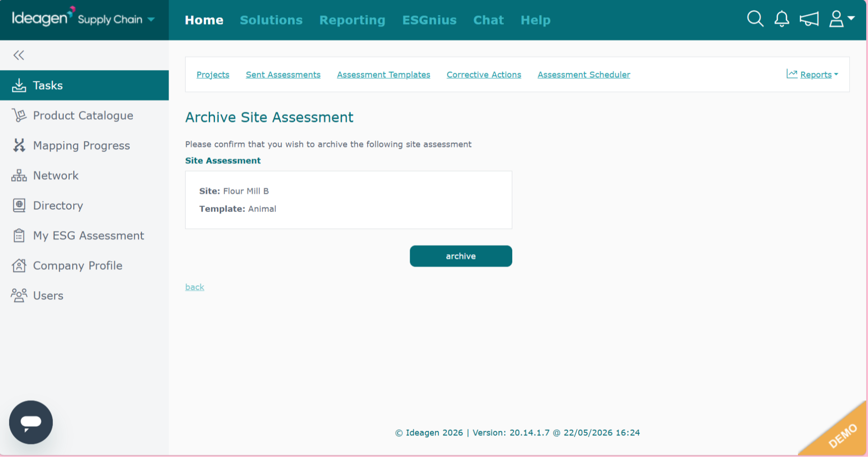Open announcements megaphone icon

[x=809, y=19]
